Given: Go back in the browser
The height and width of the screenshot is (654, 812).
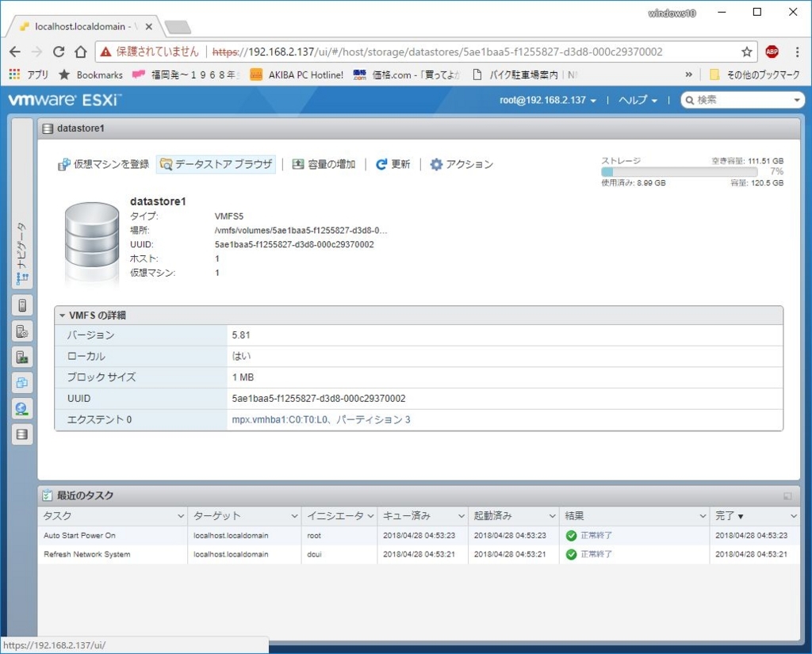Looking at the screenshot, I should (15, 52).
